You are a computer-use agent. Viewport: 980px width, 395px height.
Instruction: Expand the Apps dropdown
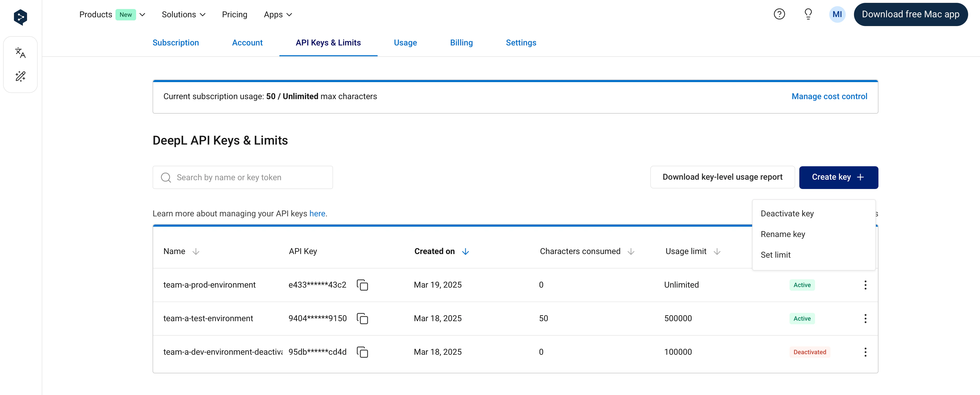278,14
